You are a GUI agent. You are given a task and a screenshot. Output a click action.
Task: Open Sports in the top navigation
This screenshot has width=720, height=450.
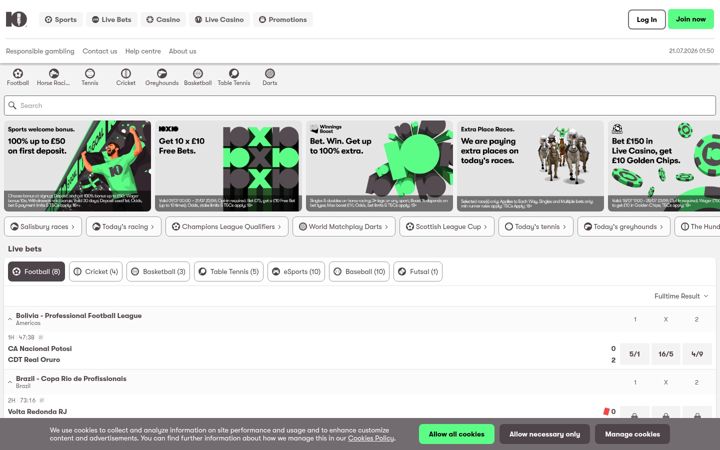(61, 19)
